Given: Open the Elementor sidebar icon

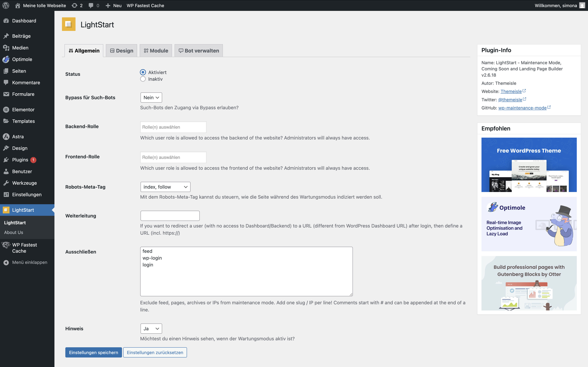Looking at the screenshot, I should pos(6,109).
